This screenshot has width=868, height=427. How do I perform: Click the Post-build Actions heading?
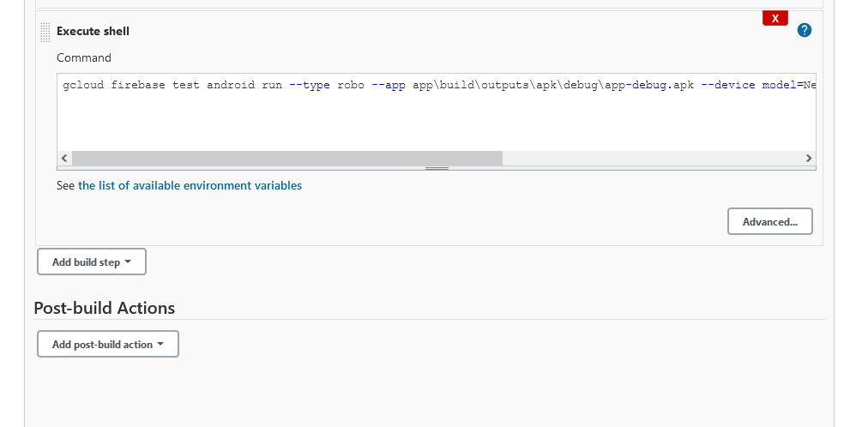[104, 308]
